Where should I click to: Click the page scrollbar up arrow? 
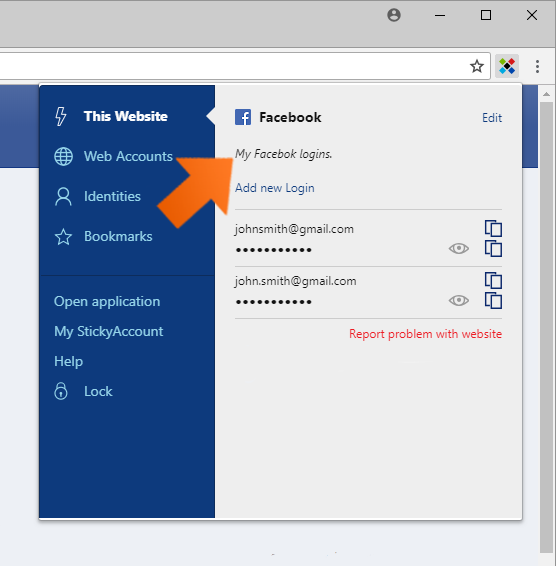[x=546, y=94]
